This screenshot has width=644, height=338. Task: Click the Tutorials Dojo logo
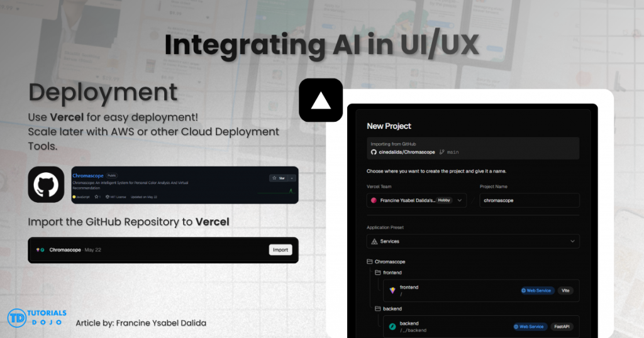pos(37,317)
